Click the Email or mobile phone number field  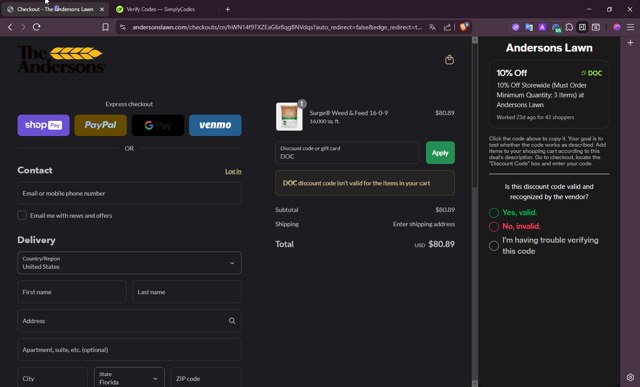pyautogui.click(x=129, y=193)
